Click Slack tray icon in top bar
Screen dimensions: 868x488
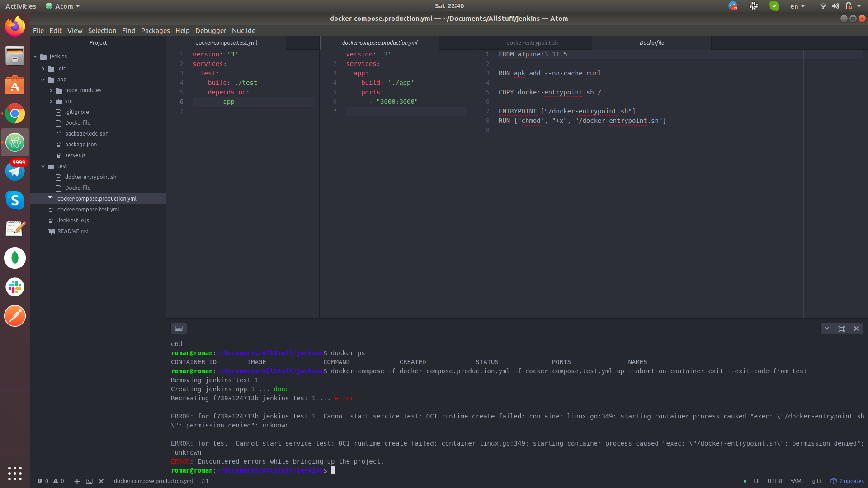pos(754,6)
